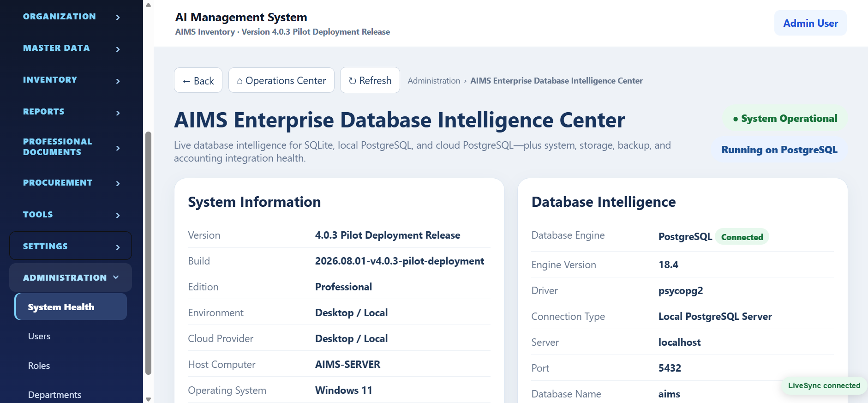The height and width of the screenshot is (403, 868).
Task: Select the Edition value Professional
Action: click(343, 287)
